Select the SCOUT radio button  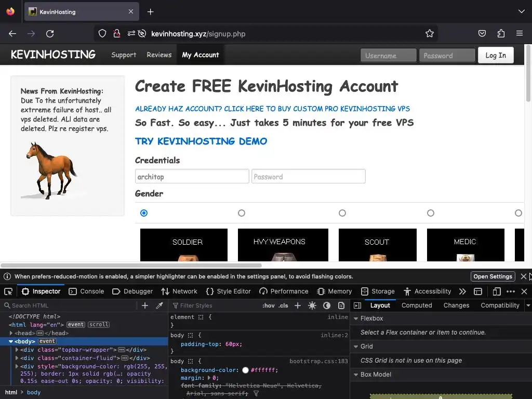[x=342, y=212]
